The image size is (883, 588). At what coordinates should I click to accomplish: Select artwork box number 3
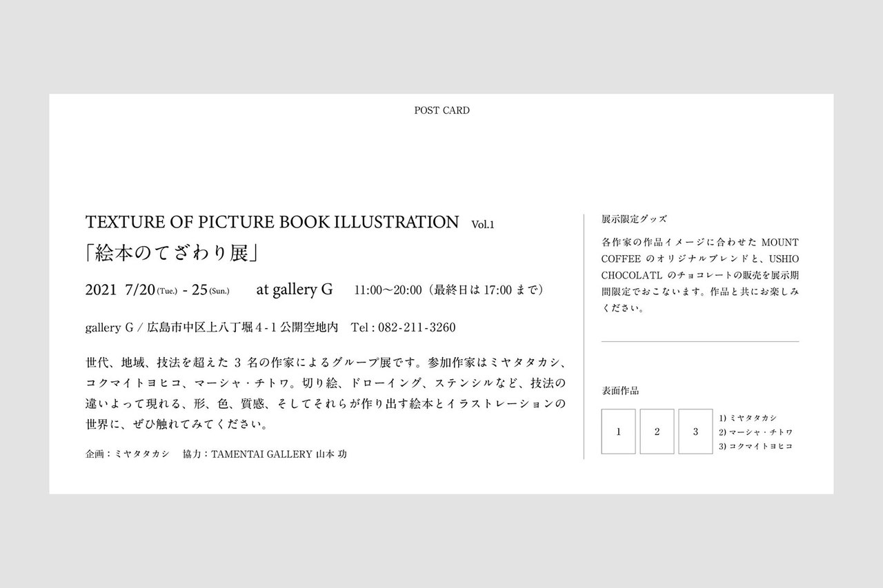tap(695, 432)
